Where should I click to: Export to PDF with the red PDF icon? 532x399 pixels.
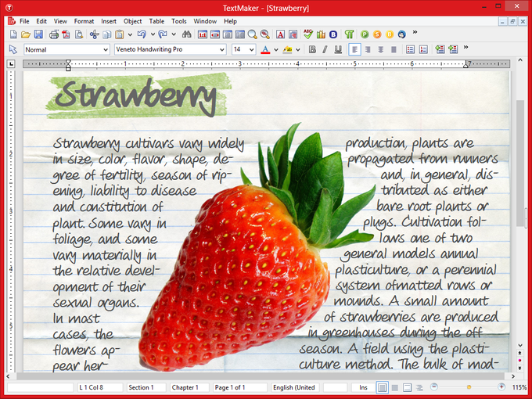pos(66,34)
